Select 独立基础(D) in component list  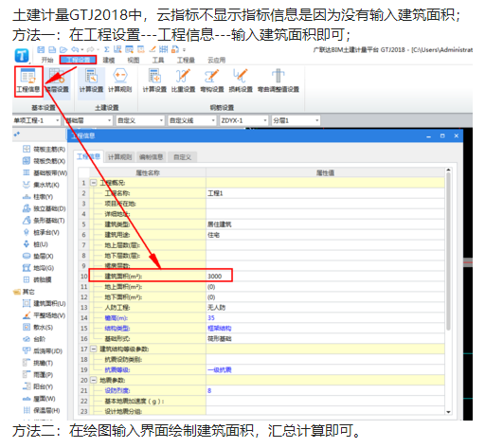point(45,208)
